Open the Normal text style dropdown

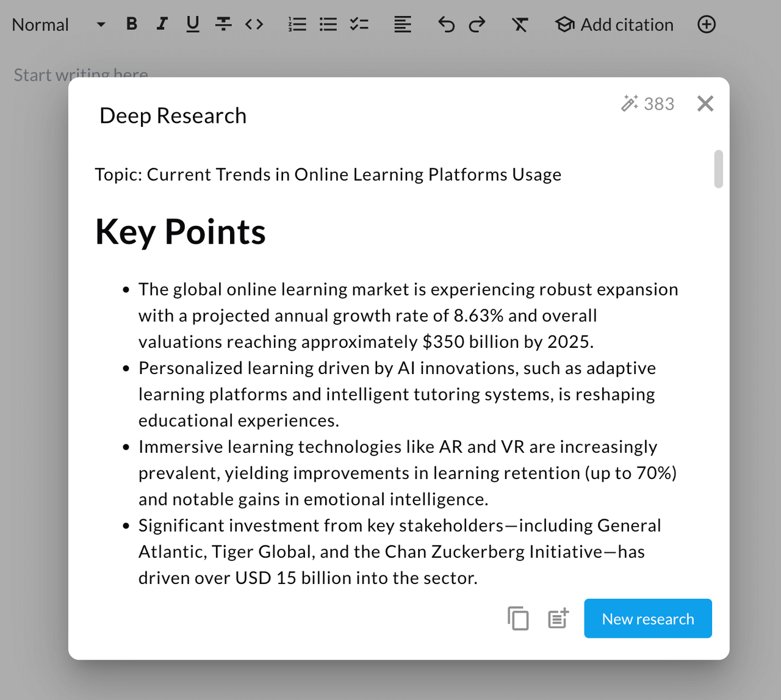point(58,24)
